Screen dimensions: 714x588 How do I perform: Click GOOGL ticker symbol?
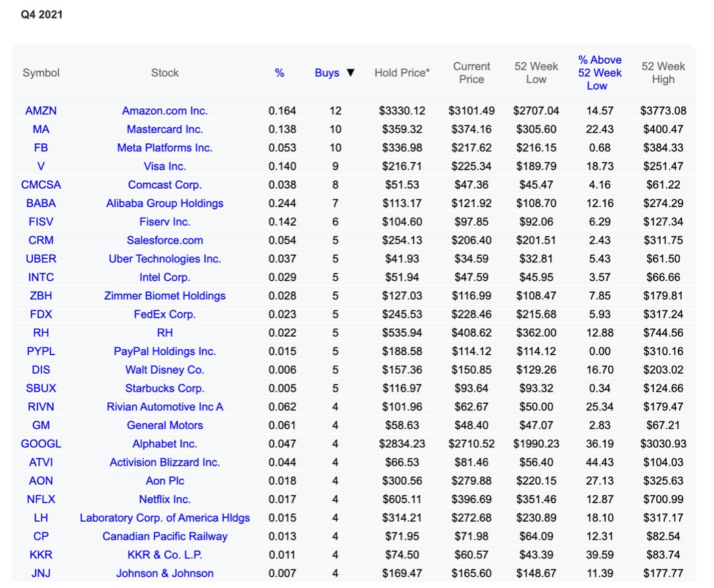[x=41, y=443]
